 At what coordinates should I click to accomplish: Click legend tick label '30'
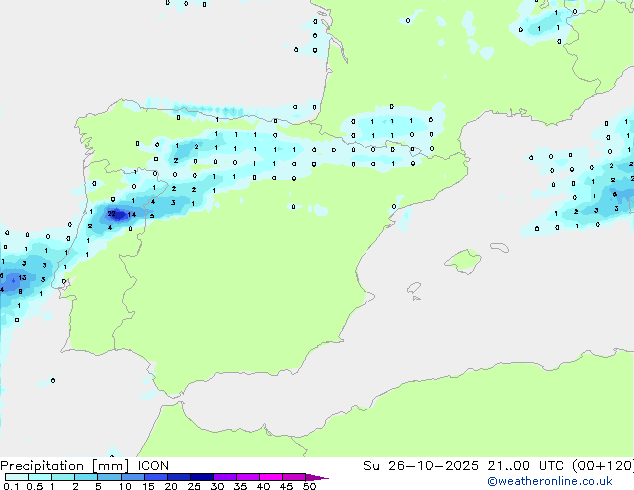coord(217,486)
